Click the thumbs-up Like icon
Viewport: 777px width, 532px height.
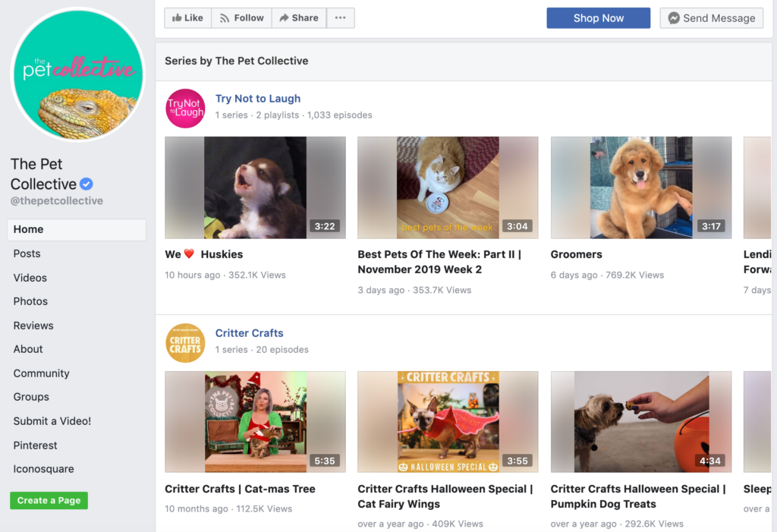(176, 17)
